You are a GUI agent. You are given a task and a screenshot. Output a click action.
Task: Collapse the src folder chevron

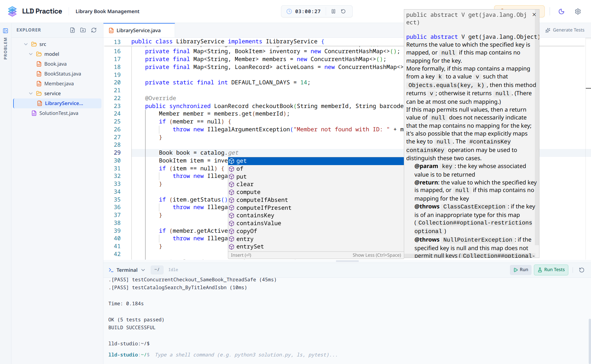(x=26, y=44)
